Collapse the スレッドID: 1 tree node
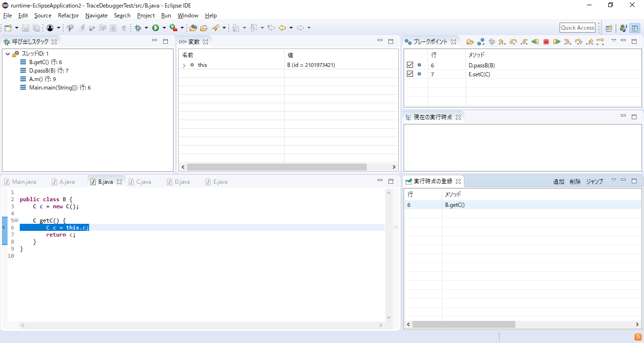Image resolution: width=644 pixels, height=343 pixels. (x=8, y=54)
